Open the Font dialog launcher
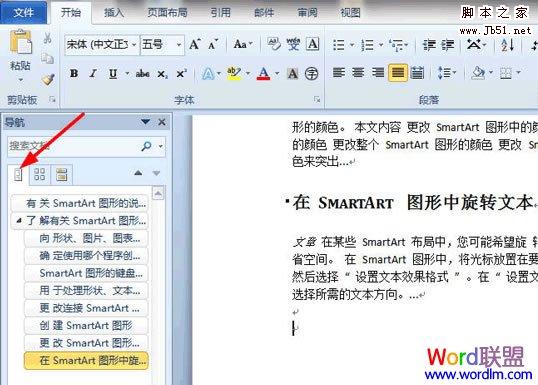This screenshot has width=538, height=385. point(317,99)
